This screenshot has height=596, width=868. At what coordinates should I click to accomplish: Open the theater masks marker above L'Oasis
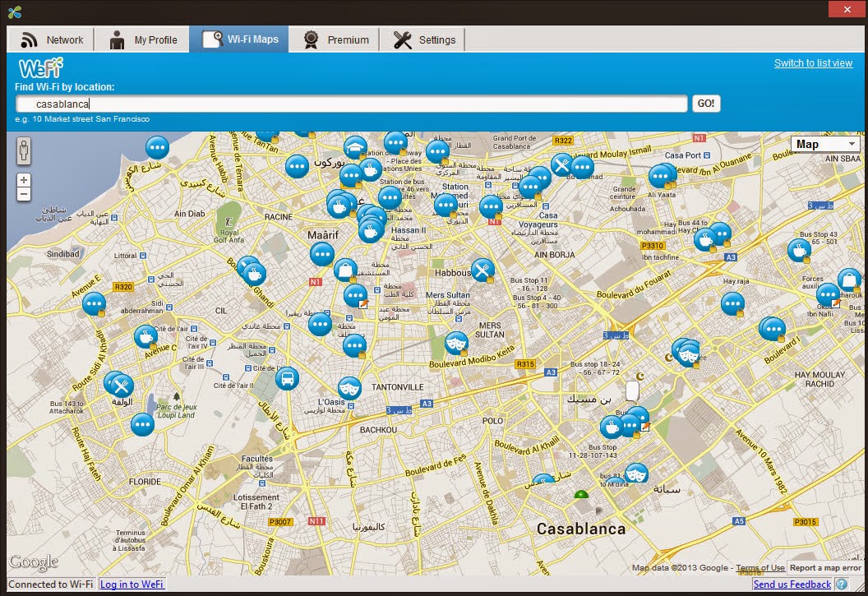click(x=349, y=388)
